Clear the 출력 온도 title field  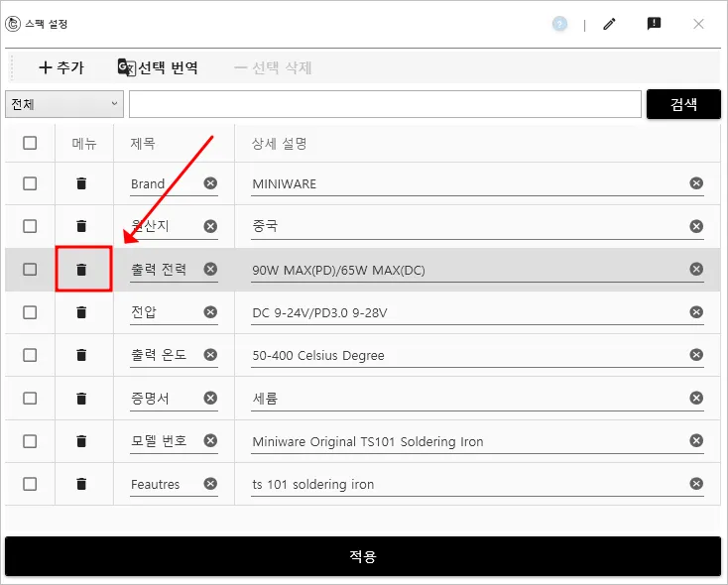coord(210,355)
